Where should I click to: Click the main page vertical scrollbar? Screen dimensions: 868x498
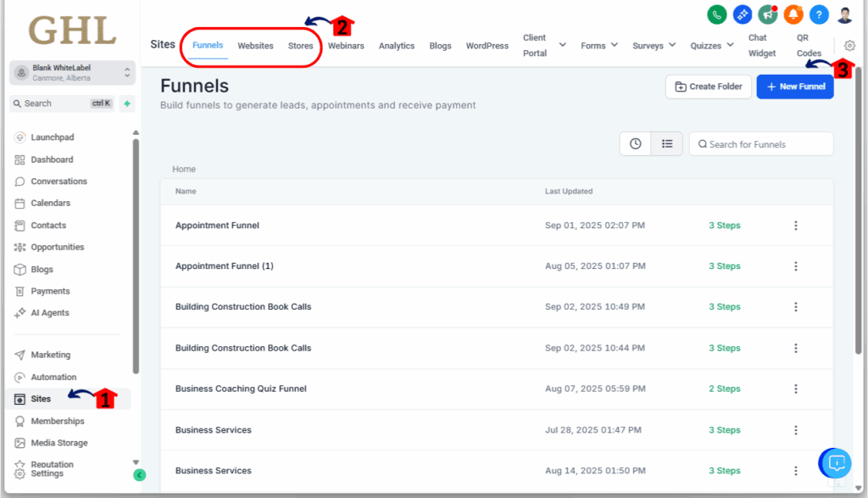coord(858,210)
